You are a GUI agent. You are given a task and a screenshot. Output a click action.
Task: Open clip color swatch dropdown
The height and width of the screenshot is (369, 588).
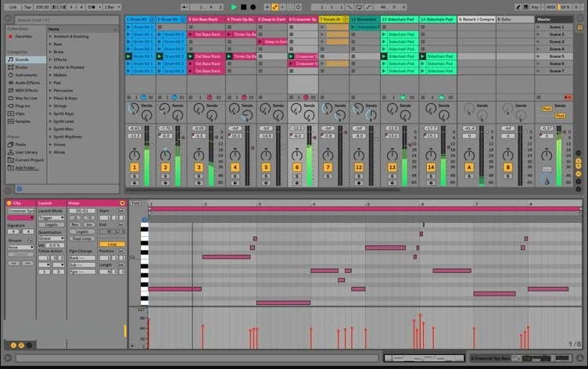coord(20,218)
